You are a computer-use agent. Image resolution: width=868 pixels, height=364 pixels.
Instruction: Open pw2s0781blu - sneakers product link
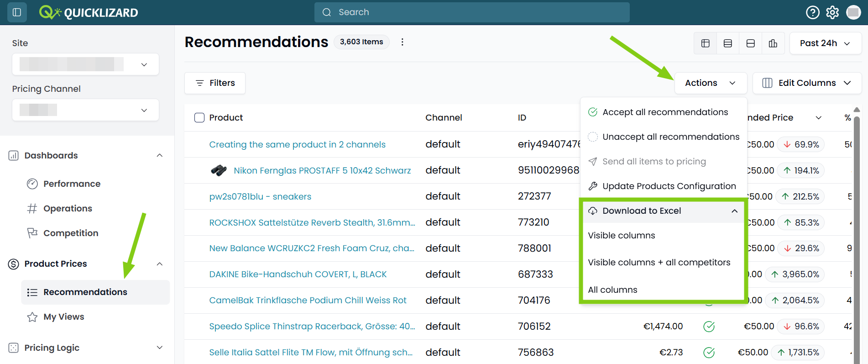coord(260,196)
